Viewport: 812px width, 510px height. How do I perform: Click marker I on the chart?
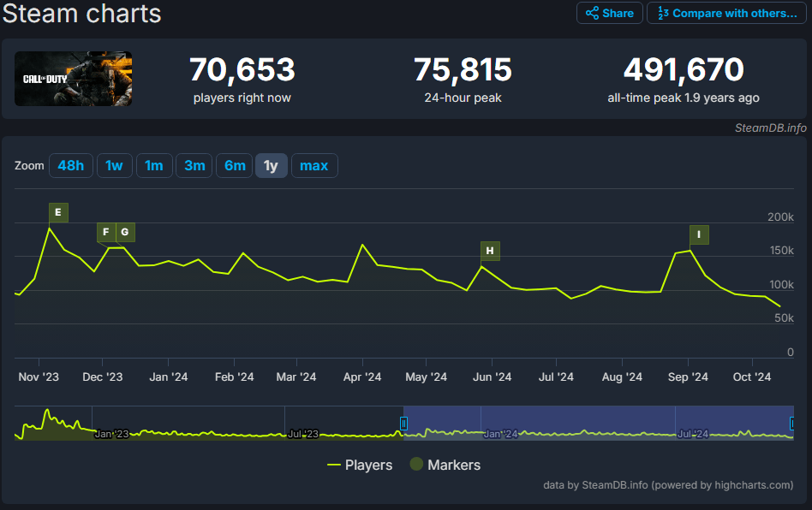(x=699, y=234)
